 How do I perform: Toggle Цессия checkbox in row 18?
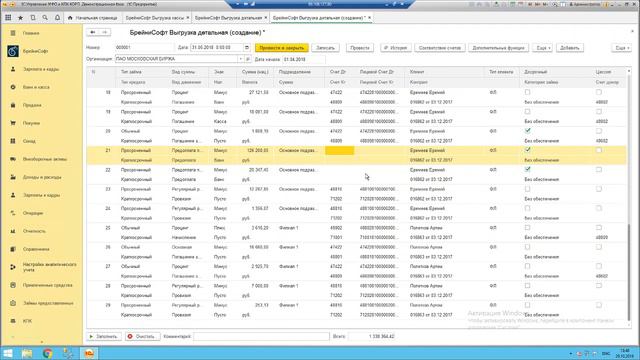[x=598, y=92]
